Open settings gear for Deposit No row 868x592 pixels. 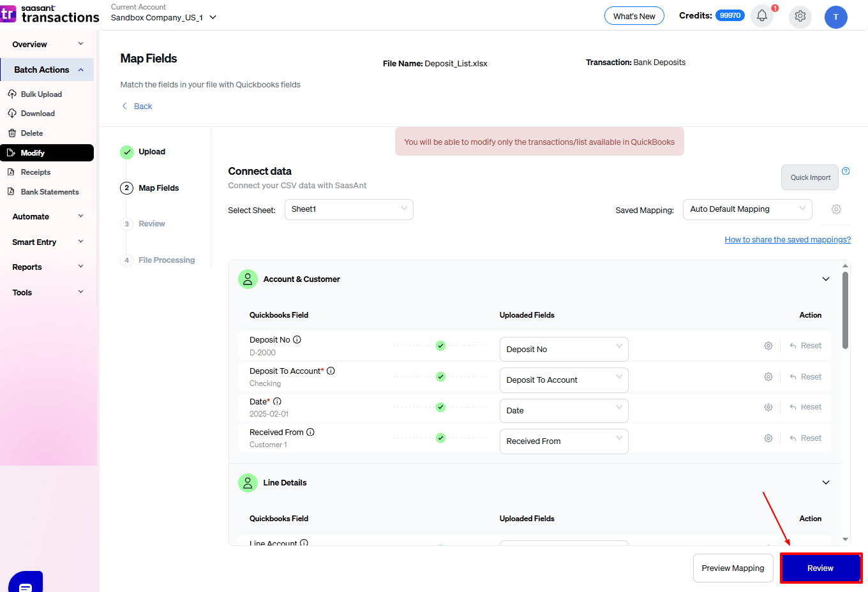[x=768, y=346]
